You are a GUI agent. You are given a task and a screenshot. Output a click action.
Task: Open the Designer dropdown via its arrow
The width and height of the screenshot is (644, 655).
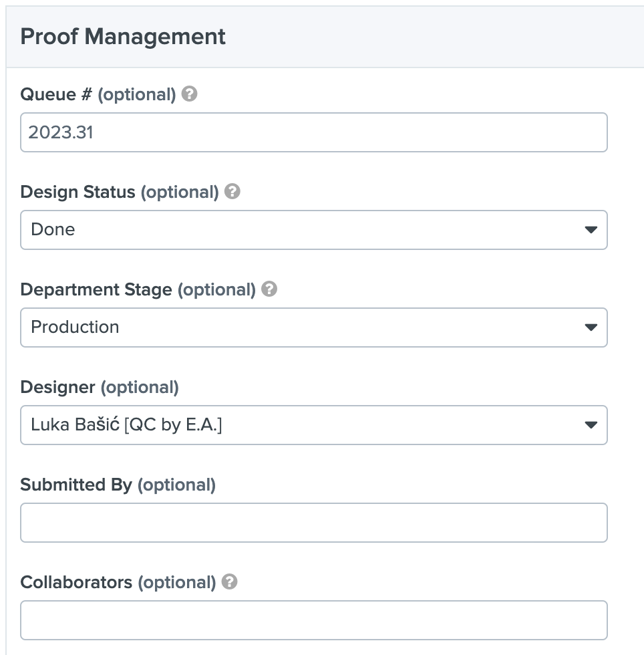coord(590,425)
